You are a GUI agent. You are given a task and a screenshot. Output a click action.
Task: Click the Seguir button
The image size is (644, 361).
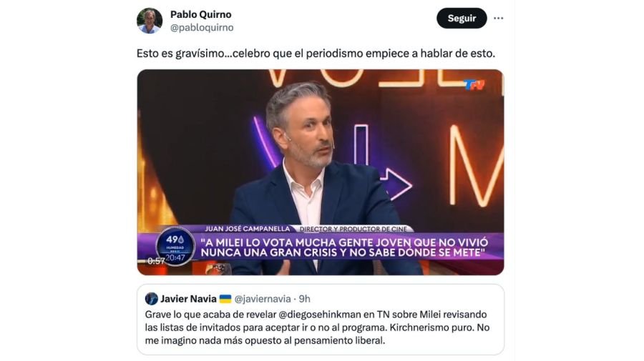click(462, 19)
